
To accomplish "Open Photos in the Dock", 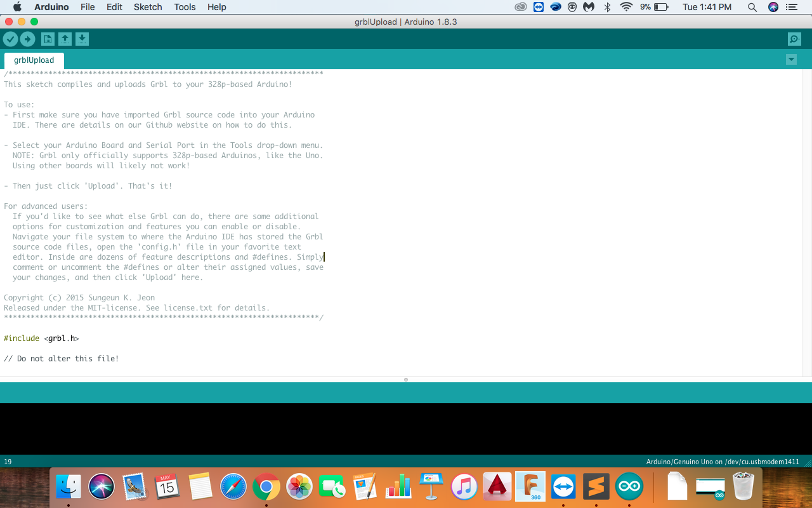I will [x=299, y=487].
